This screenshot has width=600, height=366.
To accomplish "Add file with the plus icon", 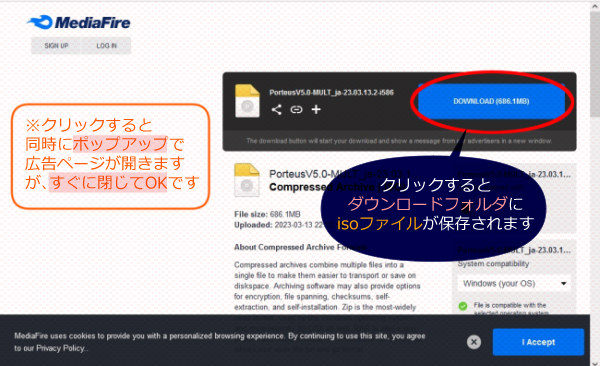I will click(316, 109).
